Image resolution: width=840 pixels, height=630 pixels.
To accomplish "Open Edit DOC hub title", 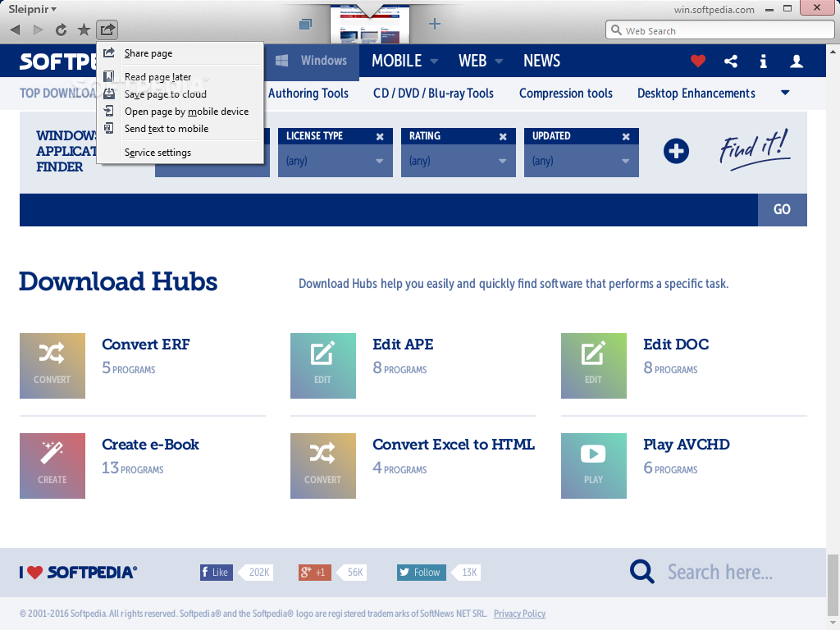I will click(x=676, y=344).
